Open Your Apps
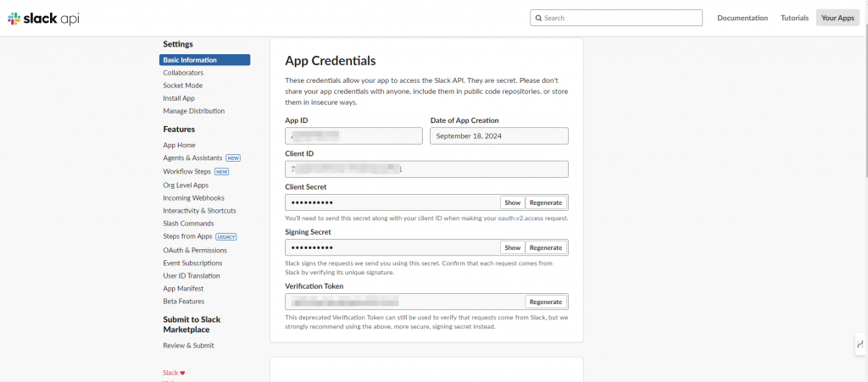Screen dimensions: 868x382 tap(837, 18)
